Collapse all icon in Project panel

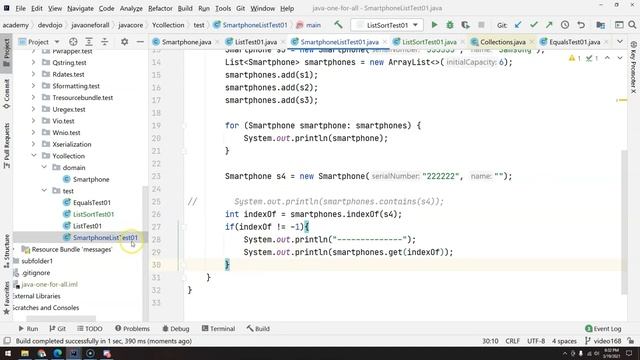pos(104,42)
